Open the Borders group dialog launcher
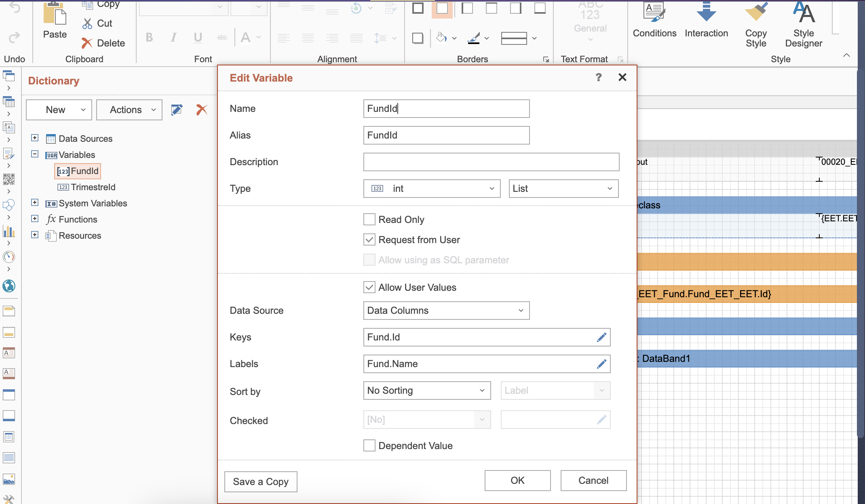Image resolution: width=865 pixels, height=504 pixels. point(546,59)
